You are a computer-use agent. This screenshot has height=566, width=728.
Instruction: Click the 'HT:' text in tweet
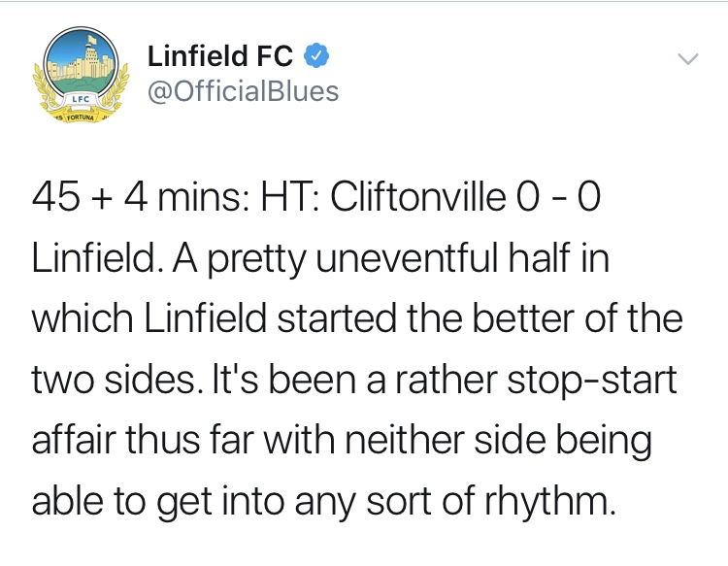(x=289, y=197)
